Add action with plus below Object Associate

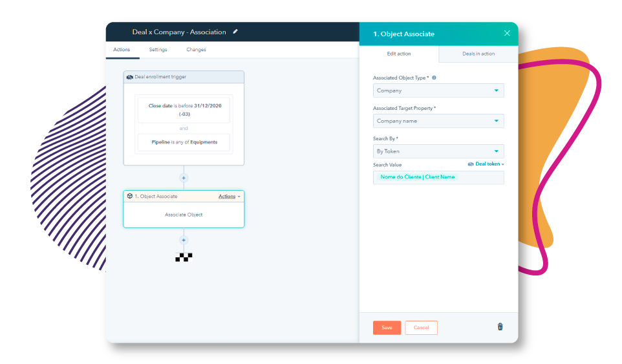click(x=184, y=240)
